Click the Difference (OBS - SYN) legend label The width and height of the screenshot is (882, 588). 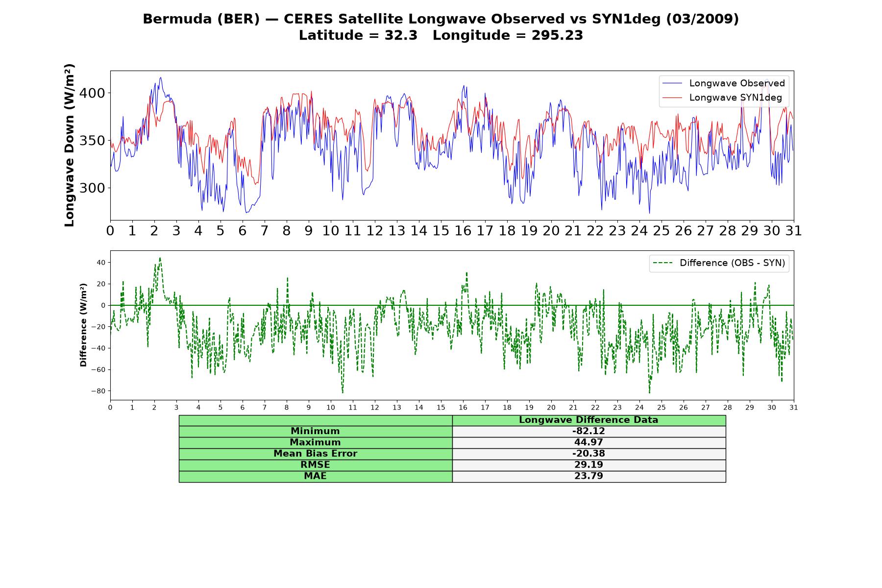[732, 263]
